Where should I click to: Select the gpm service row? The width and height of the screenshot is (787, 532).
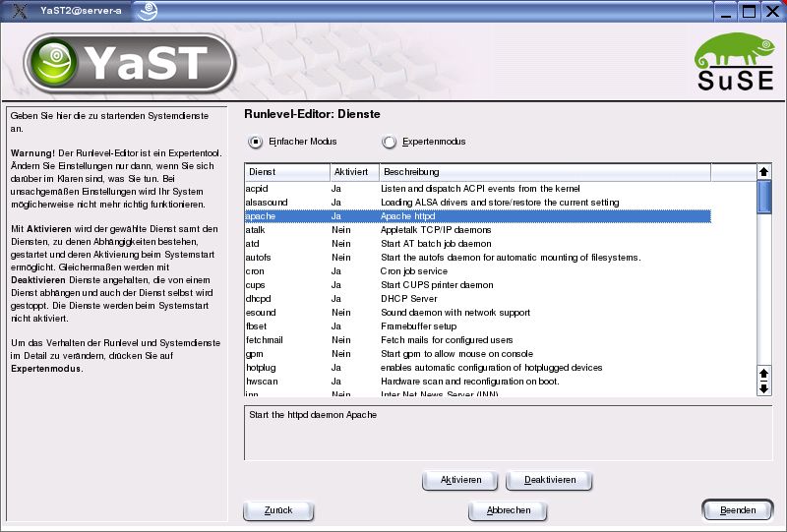[x=477, y=354]
